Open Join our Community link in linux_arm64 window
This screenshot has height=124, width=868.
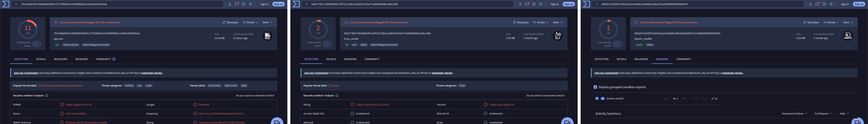(316, 73)
